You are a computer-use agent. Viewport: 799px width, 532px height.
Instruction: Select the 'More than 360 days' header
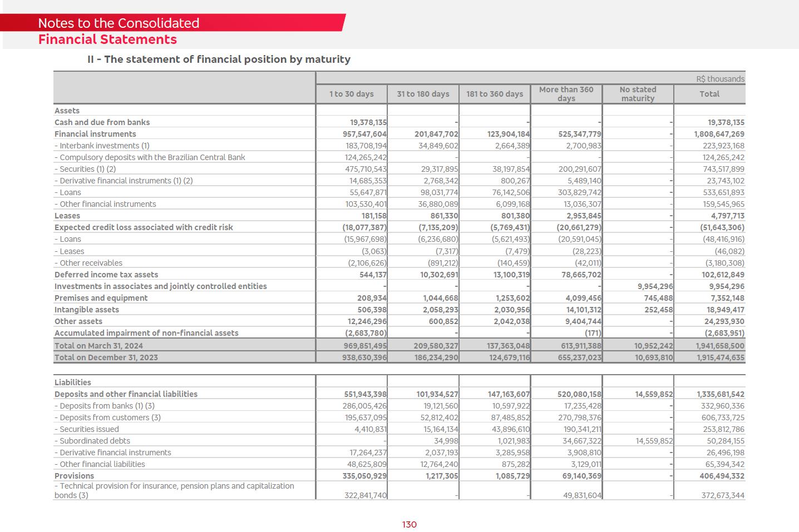pos(566,94)
